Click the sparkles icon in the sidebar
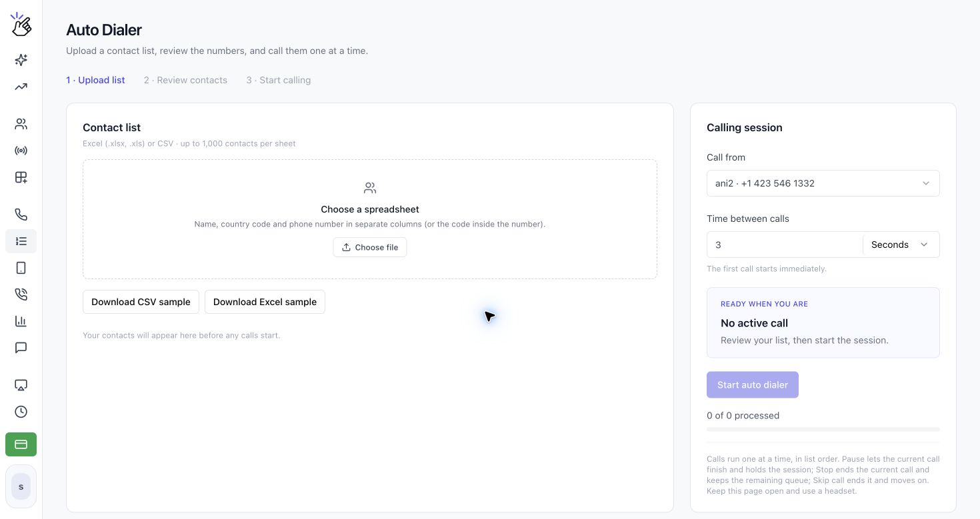This screenshot has width=980, height=519. coord(21,60)
